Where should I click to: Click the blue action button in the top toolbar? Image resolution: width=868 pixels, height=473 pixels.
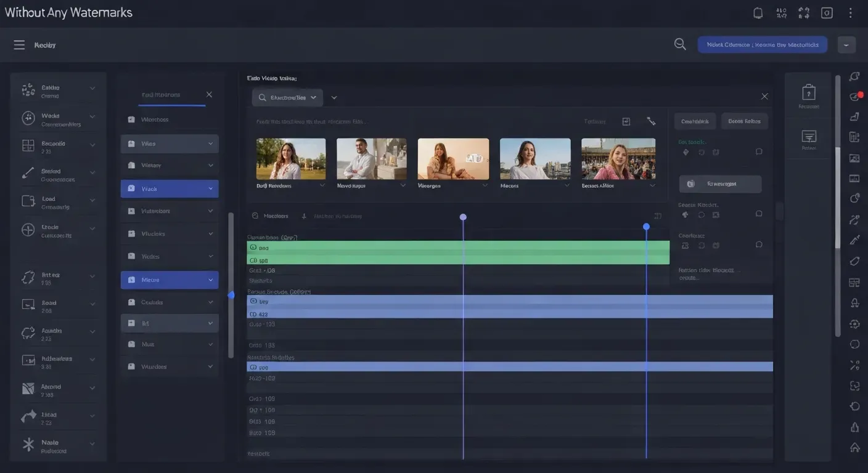(x=762, y=44)
